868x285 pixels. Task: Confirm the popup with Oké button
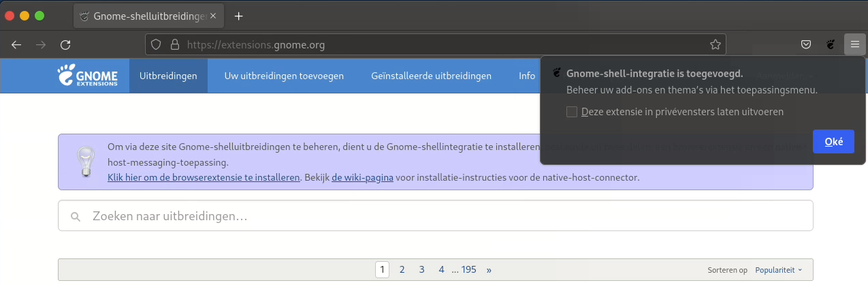click(x=833, y=142)
